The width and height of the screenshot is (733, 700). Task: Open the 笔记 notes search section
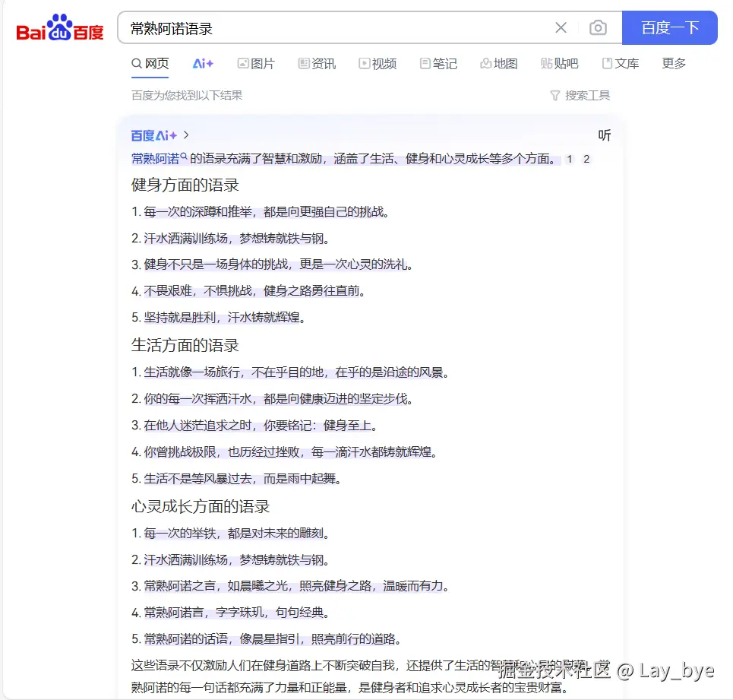tap(438, 64)
